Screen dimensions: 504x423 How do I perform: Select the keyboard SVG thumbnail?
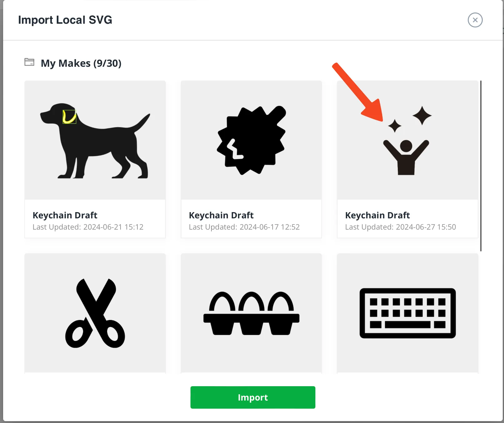(408, 313)
